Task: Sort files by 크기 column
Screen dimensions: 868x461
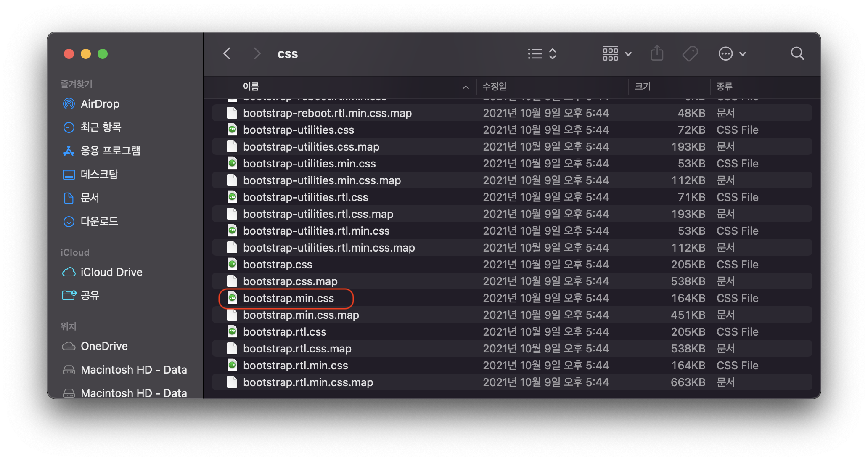Action: (643, 87)
